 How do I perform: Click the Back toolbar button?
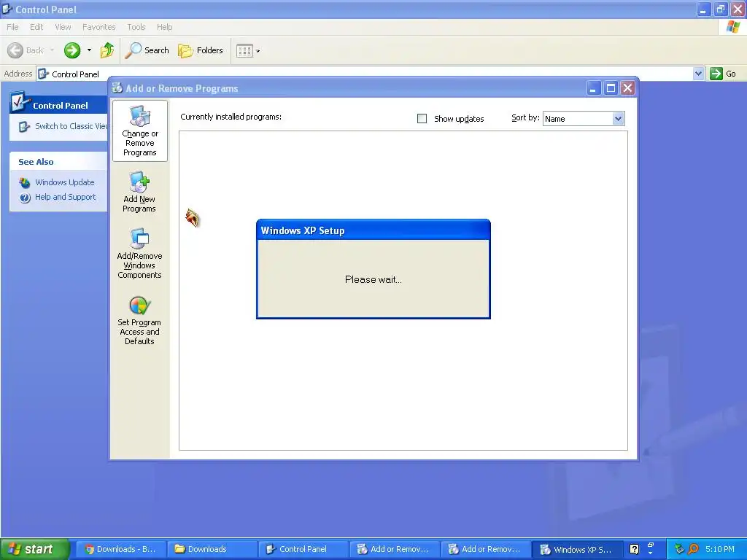click(x=26, y=50)
